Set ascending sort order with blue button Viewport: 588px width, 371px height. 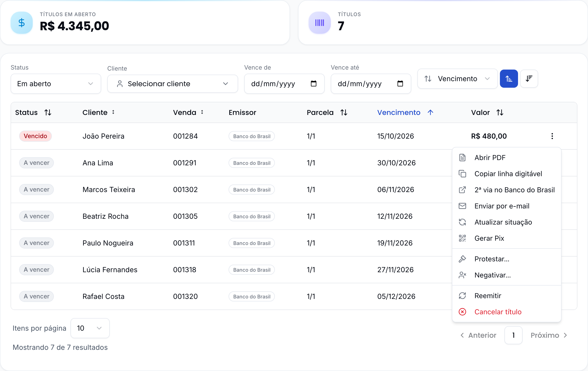[509, 79]
